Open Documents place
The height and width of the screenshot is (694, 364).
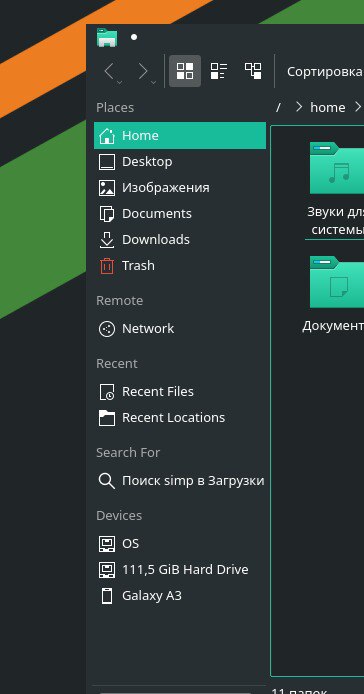[180, 214]
